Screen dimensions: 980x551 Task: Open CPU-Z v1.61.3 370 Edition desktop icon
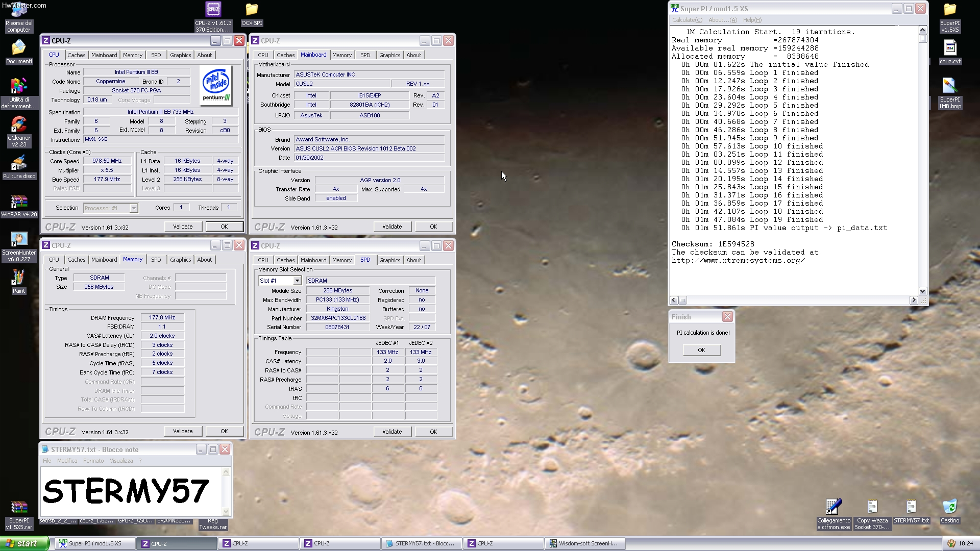[x=213, y=17]
